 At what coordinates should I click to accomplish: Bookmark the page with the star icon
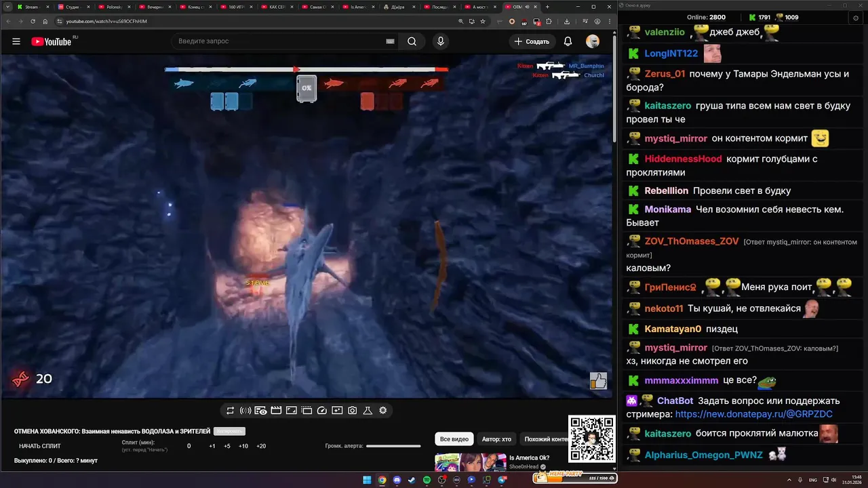(x=483, y=21)
